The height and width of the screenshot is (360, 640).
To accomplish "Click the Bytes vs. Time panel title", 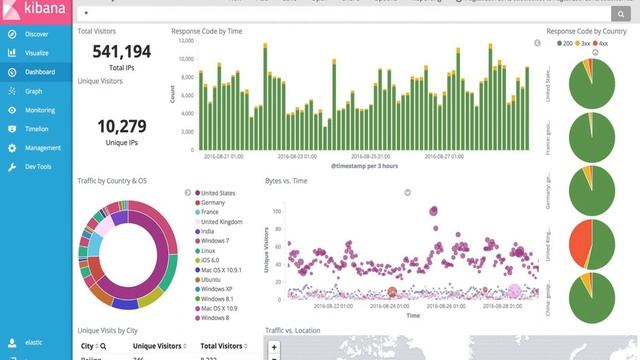I will (x=286, y=181).
